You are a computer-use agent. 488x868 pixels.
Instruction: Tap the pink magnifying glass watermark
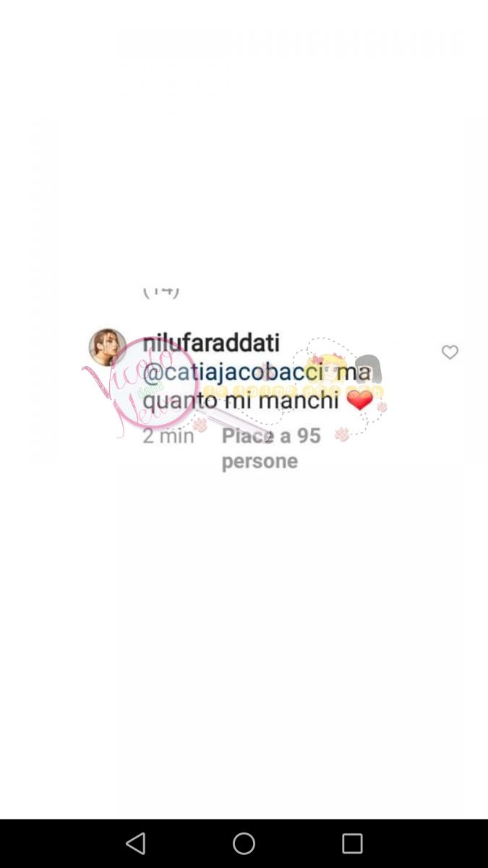pyautogui.click(x=155, y=383)
